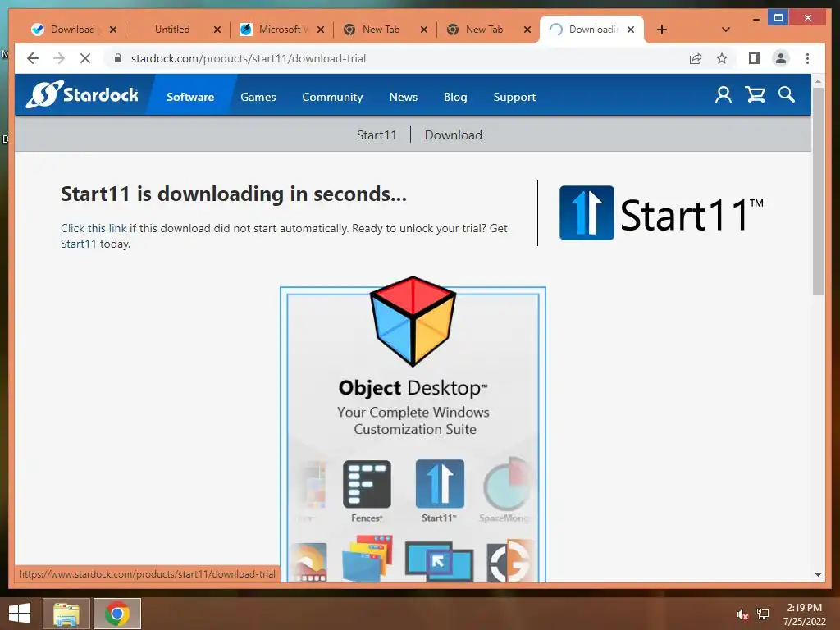Share this page using the share icon
The height and width of the screenshot is (630, 840).
696,58
